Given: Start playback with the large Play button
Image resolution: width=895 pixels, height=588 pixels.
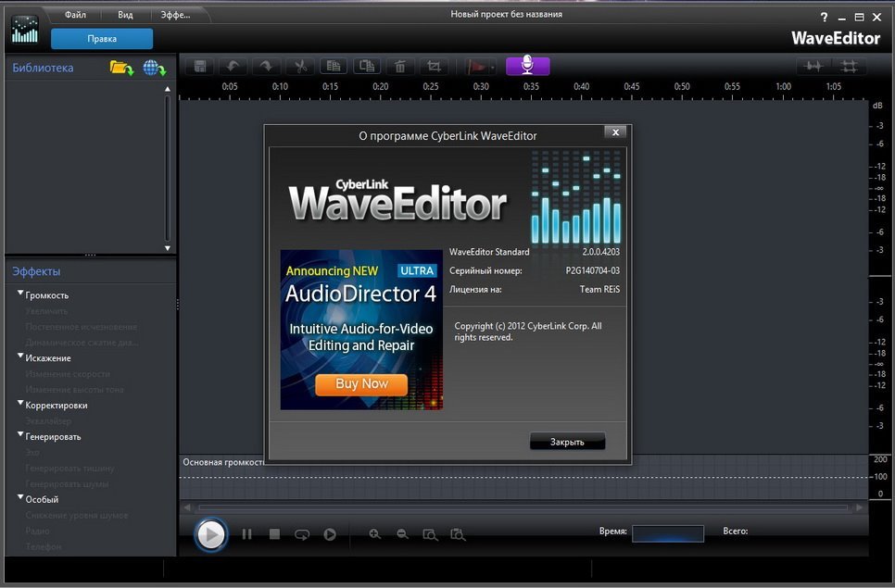Looking at the screenshot, I should 210,535.
